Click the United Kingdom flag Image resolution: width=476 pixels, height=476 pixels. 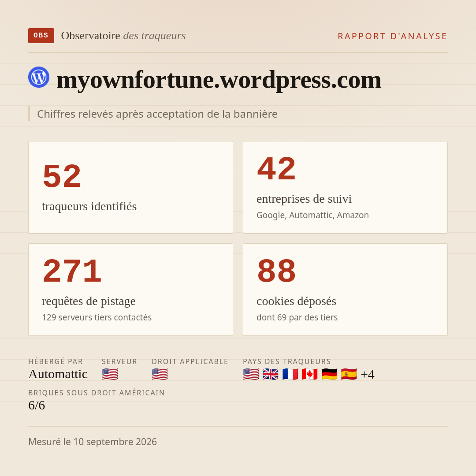pos(271,374)
